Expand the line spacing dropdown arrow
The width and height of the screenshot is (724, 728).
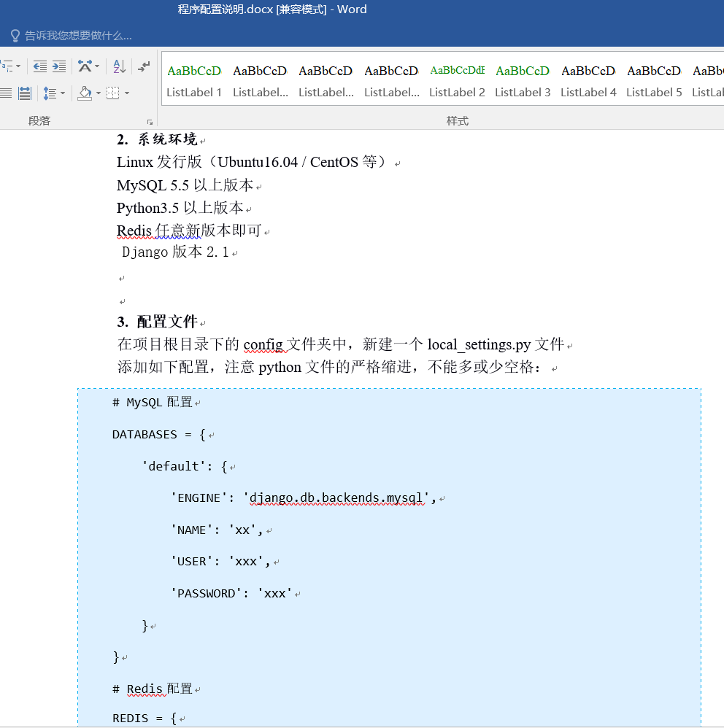coord(63,93)
